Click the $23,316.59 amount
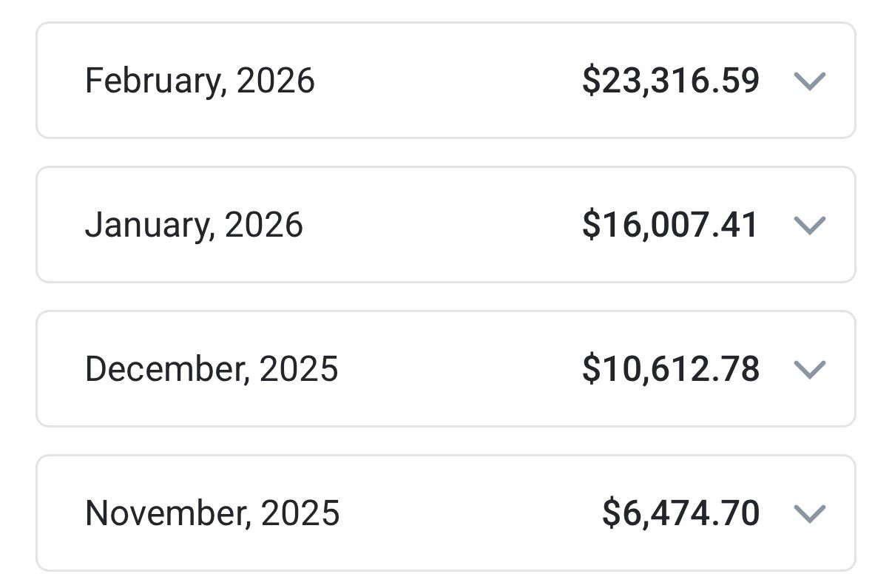This screenshot has height=588, width=892. pyautogui.click(x=671, y=81)
